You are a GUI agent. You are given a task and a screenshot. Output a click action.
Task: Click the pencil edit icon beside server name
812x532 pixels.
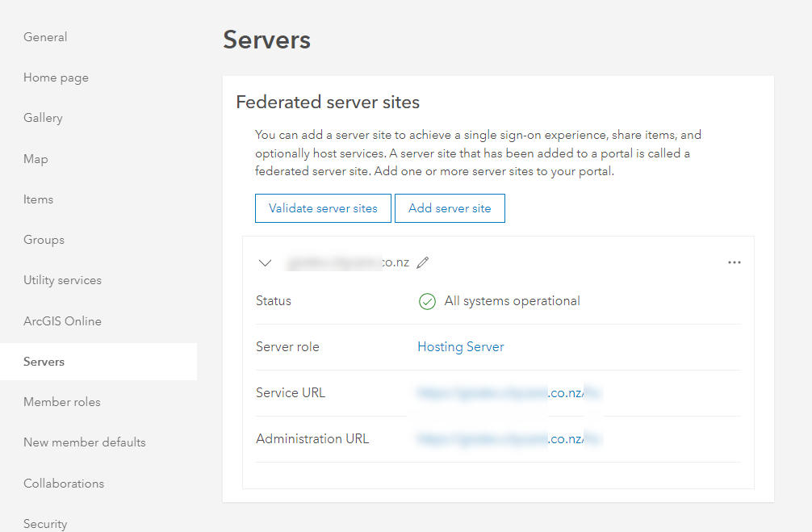[x=423, y=262]
